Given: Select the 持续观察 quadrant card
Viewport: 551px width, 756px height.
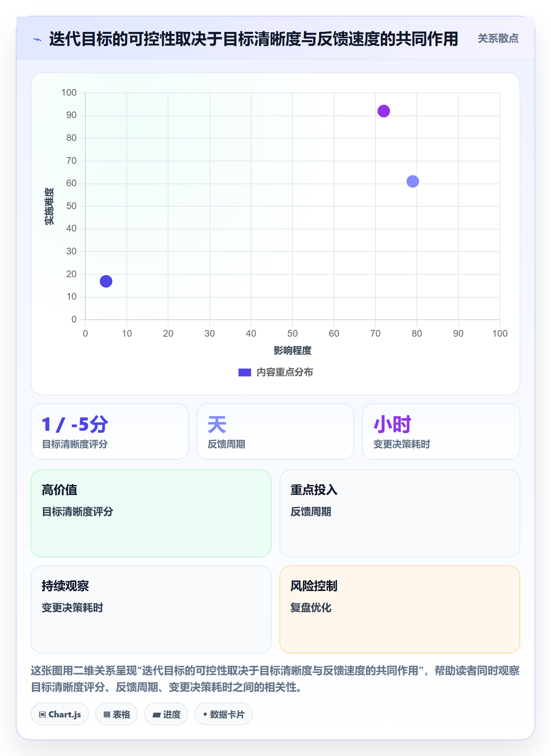Looking at the screenshot, I should tap(151, 610).
